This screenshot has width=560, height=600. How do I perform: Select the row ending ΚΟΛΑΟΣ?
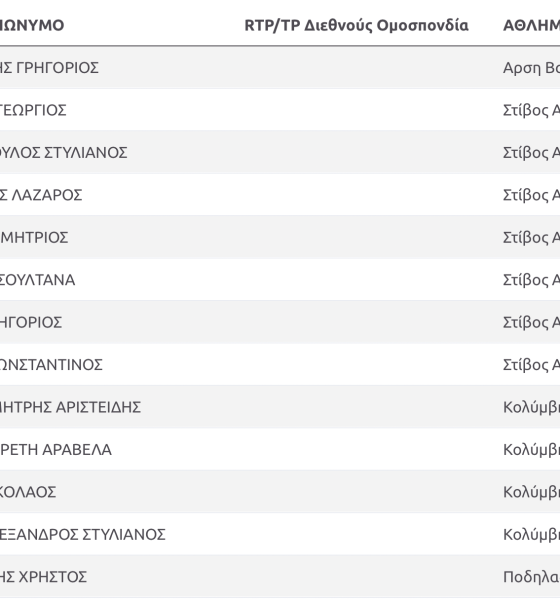coord(280,492)
